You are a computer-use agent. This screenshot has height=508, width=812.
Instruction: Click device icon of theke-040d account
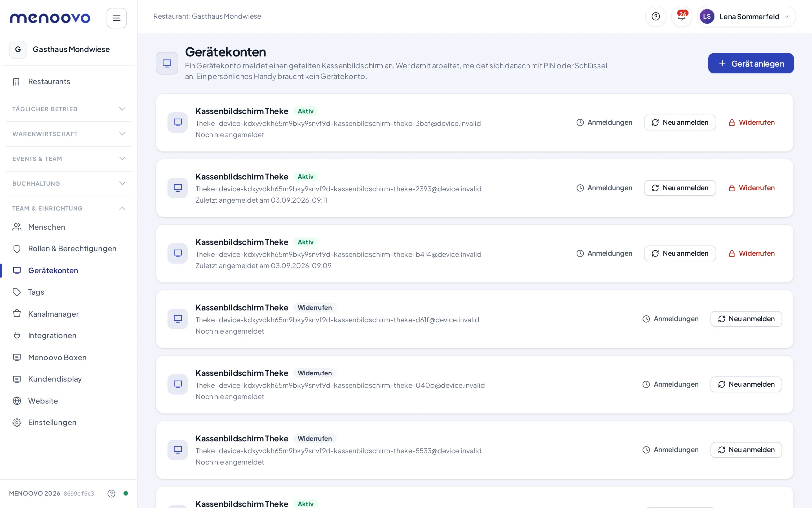(x=178, y=384)
